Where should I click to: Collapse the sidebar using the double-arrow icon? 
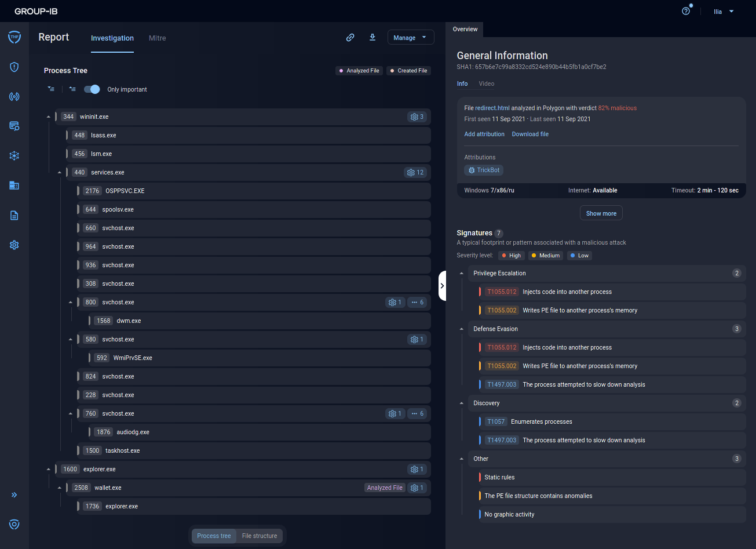click(14, 495)
